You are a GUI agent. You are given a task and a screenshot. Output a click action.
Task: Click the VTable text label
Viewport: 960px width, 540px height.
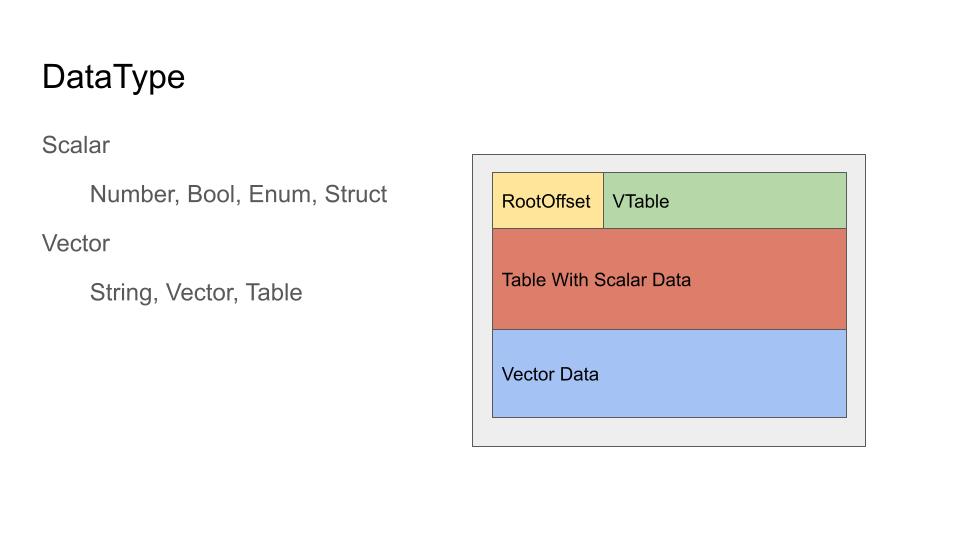point(640,201)
